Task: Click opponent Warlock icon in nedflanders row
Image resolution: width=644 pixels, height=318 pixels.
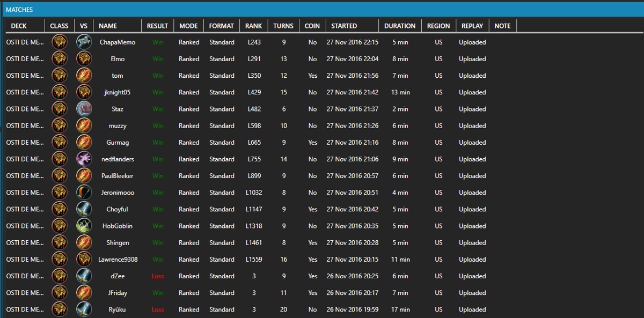Action: 84,159
